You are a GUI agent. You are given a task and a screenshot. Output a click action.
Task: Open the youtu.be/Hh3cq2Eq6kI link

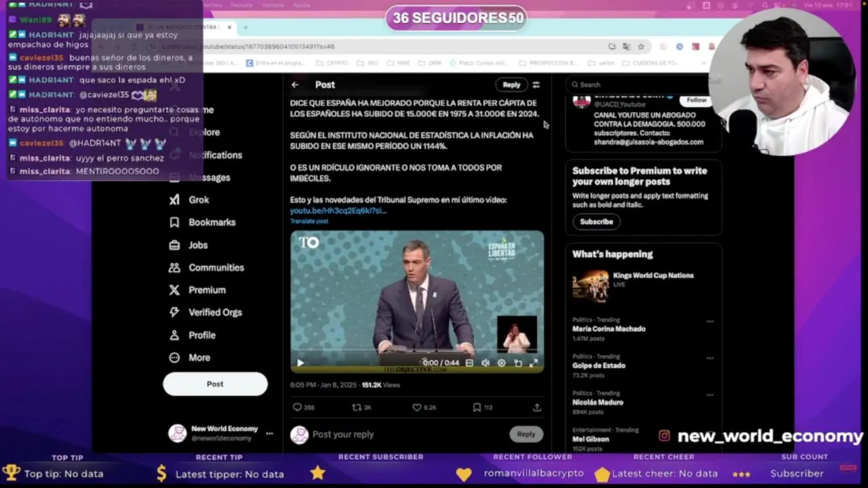coord(338,211)
